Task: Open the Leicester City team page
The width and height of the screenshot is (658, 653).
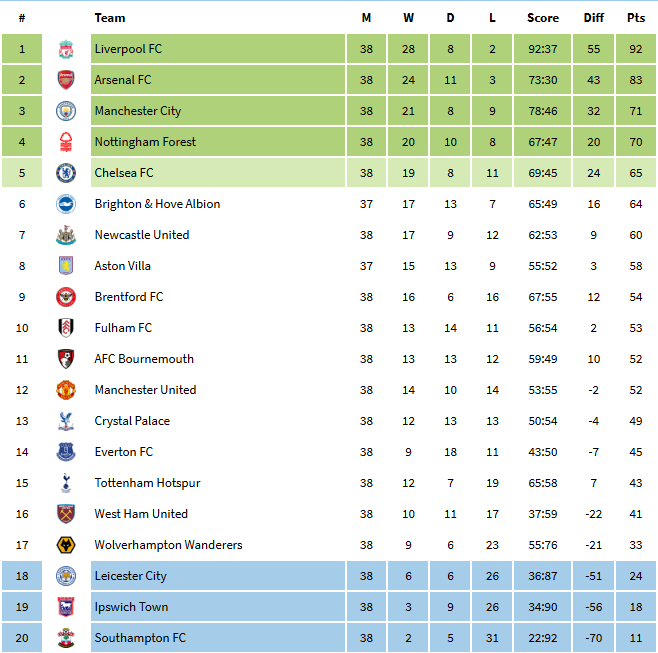Action: click(131, 576)
